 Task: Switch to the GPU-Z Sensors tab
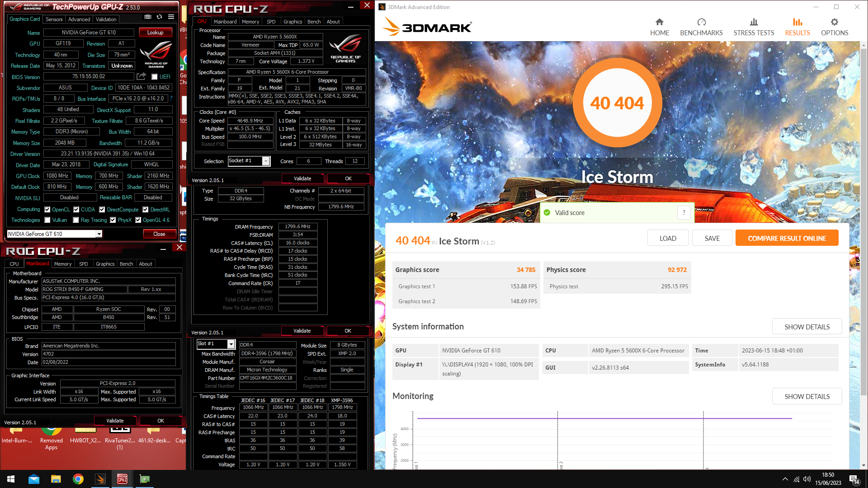(x=54, y=19)
